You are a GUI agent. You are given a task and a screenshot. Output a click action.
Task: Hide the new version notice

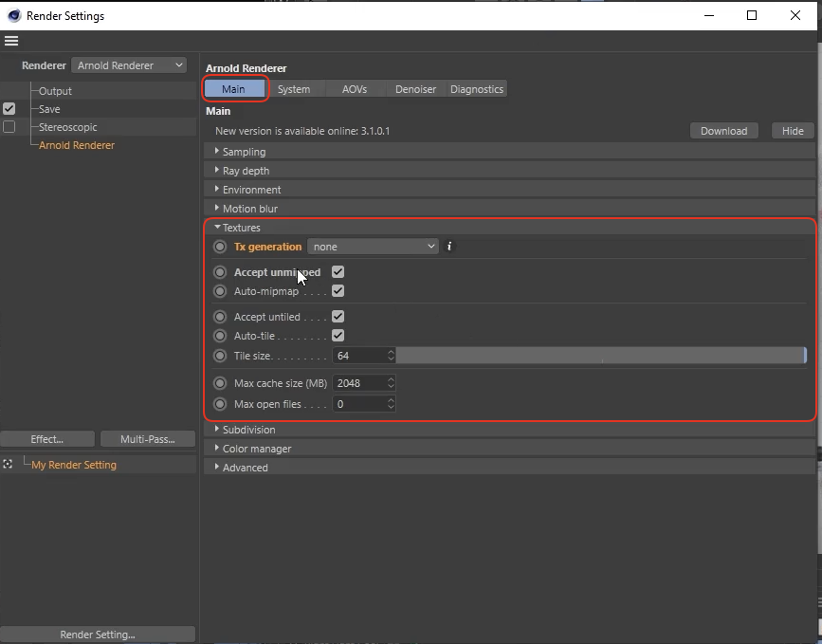click(x=793, y=131)
